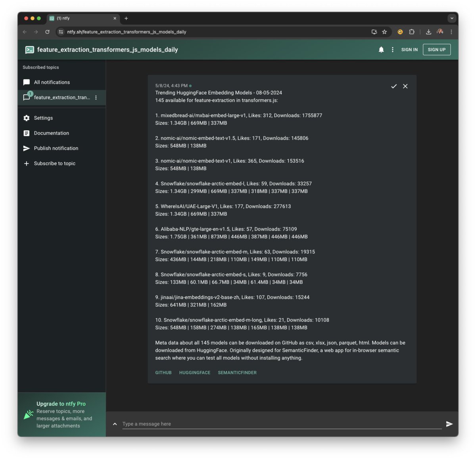The width and height of the screenshot is (476, 460).
Task: Mark the notification as read with checkmark
Action: coord(394,86)
